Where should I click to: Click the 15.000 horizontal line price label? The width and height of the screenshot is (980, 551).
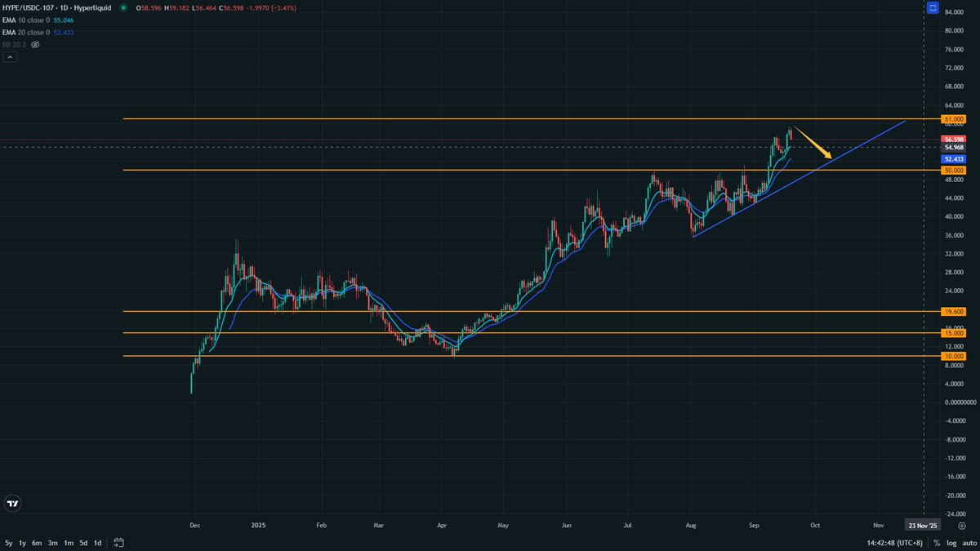[x=953, y=333]
